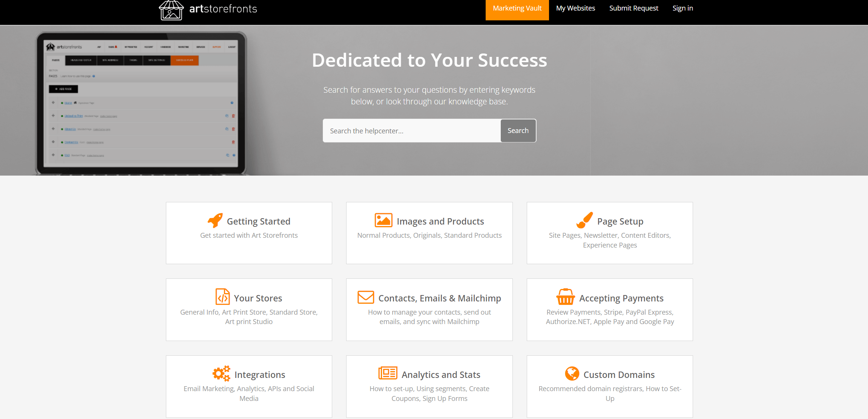Open the Getting Started category title
Screen dimensions: 868x419
[258, 222]
